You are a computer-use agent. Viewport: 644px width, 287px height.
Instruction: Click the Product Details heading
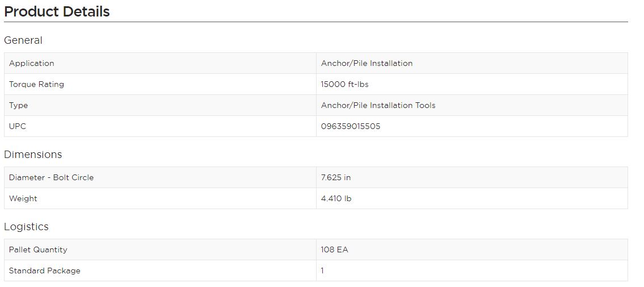click(x=57, y=11)
